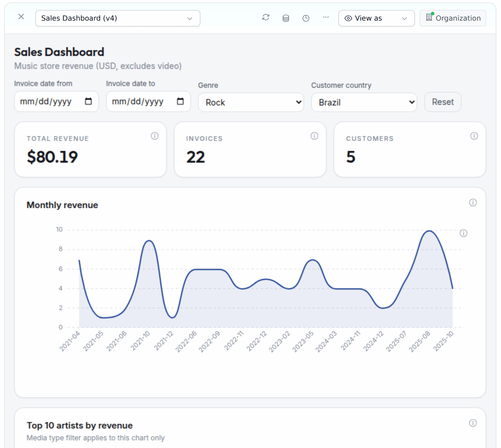Open calendar picker for Invoice date from
Viewport: 501px width, 448px height.
[88, 101]
